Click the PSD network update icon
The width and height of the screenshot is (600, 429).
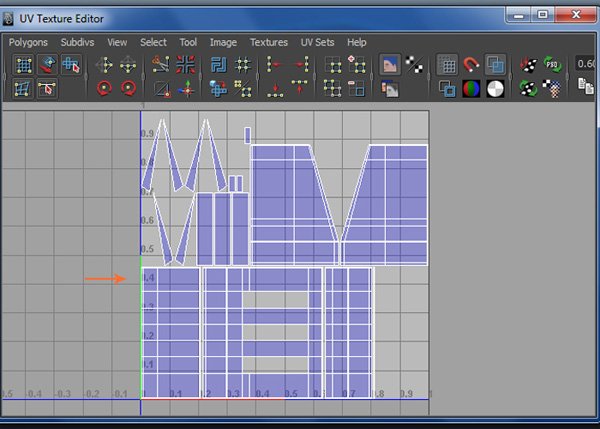pyautogui.click(x=551, y=66)
